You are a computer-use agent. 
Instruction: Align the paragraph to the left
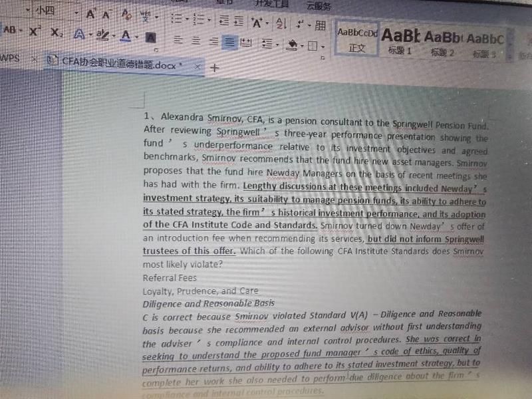pos(178,40)
